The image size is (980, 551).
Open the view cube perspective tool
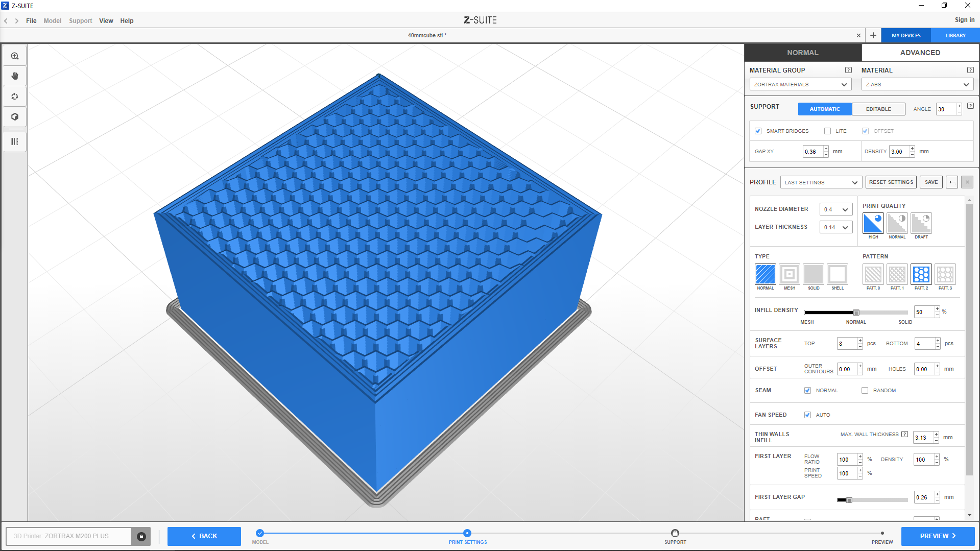click(x=15, y=117)
